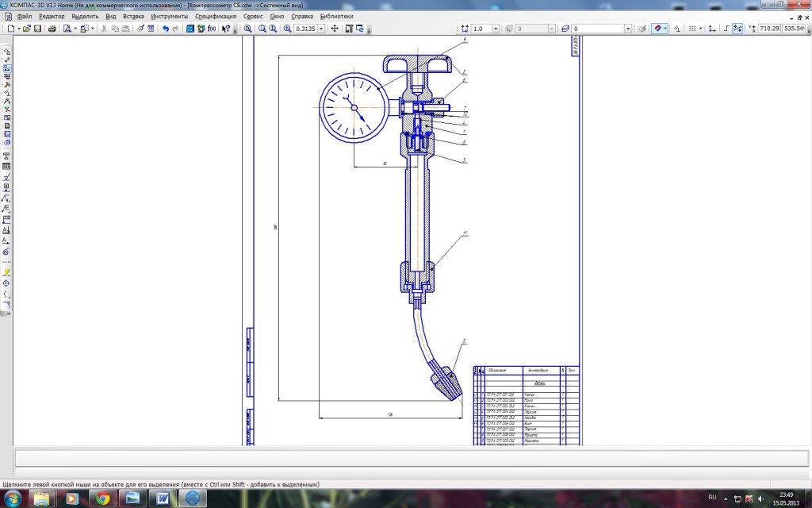Expand the snaps magnet dropdown arrow
This screenshot has height=508, width=812.
tap(665, 29)
